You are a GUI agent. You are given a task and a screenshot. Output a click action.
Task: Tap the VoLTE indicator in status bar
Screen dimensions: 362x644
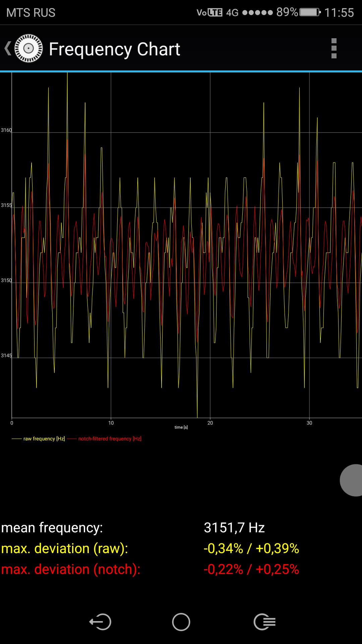(x=209, y=12)
